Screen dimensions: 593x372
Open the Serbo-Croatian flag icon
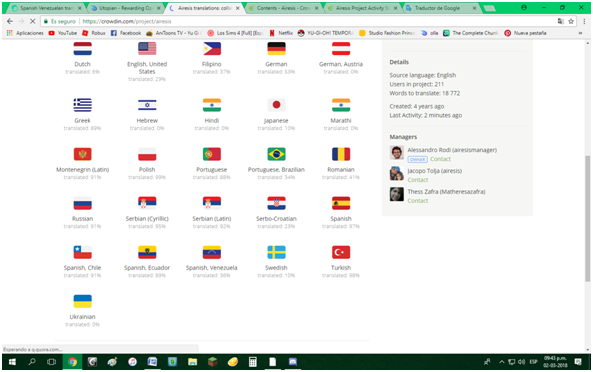[x=276, y=203]
